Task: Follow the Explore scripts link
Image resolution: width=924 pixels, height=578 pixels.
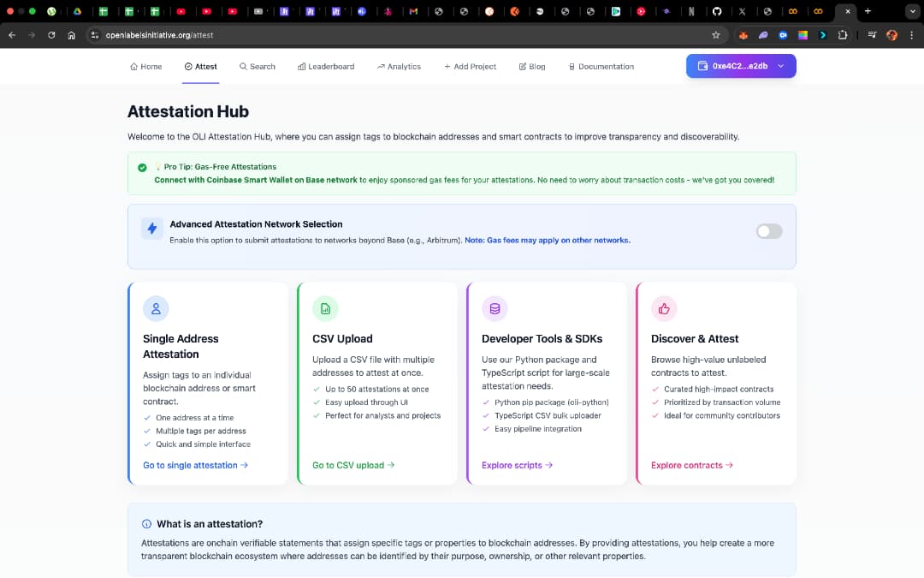Action: [x=517, y=465]
